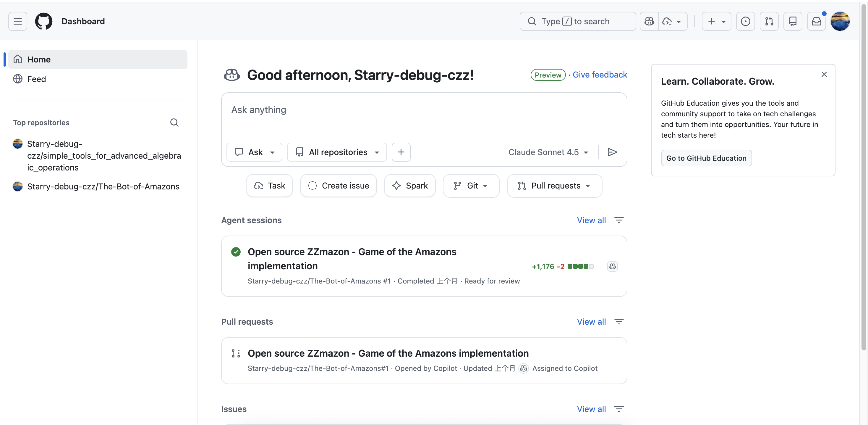Close the Learn. Collaborate. Grow. card
Screen dimensions: 868x425
pos(824,74)
